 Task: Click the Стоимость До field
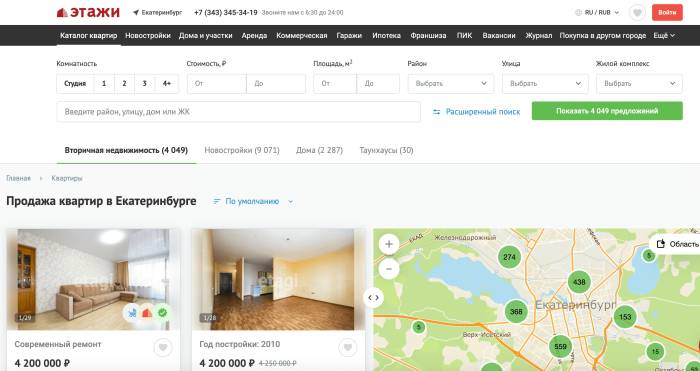(276, 83)
